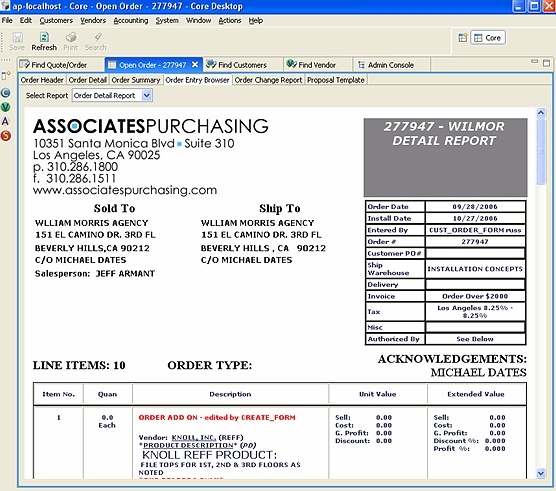556x491 pixels.
Task: Open the Find Customers tab
Action: 237,65
